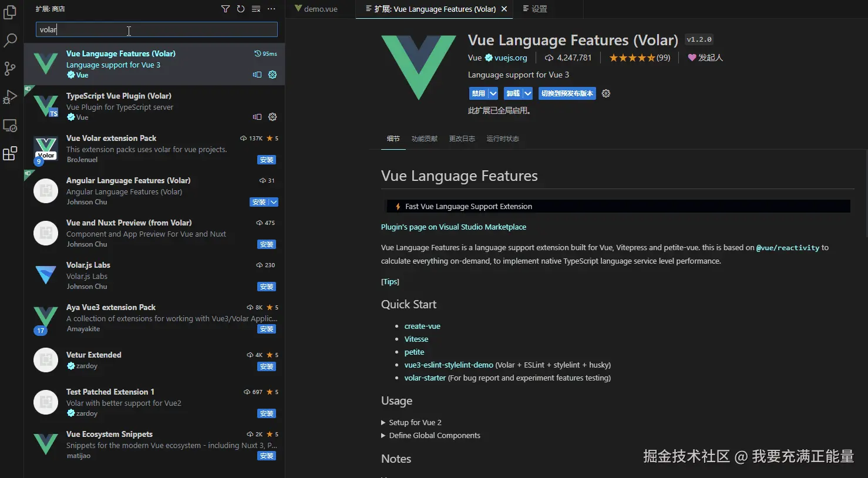Click the large Vue logo in detail page
Image resolution: width=868 pixels, height=478 pixels.
click(x=418, y=67)
